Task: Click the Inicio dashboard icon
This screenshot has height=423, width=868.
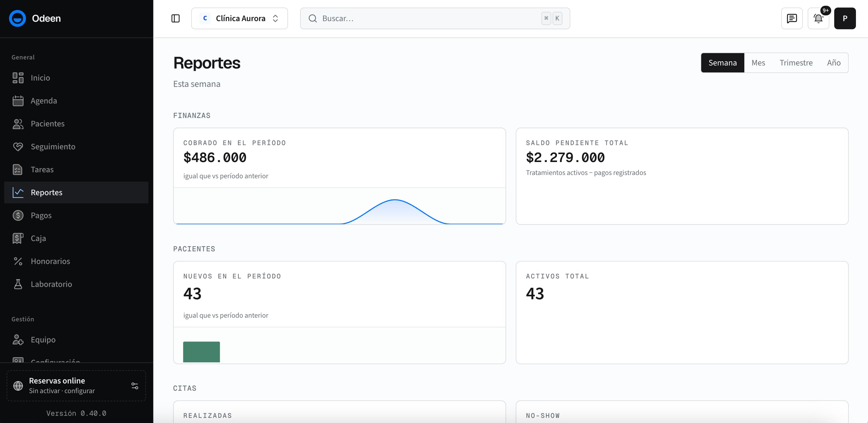Action: coord(18,78)
